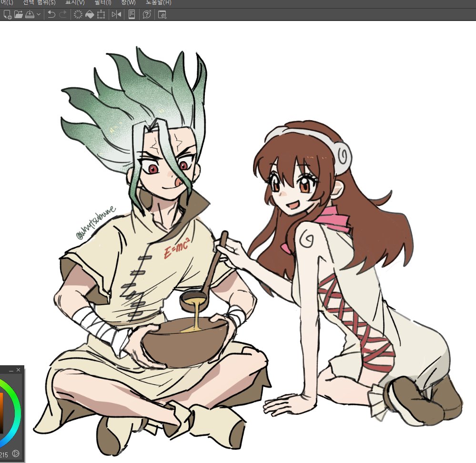The height and width of the screenshot is (463, 476).
Task: Click the value 215 in the color panel
Action: click(x=4, y=455)
